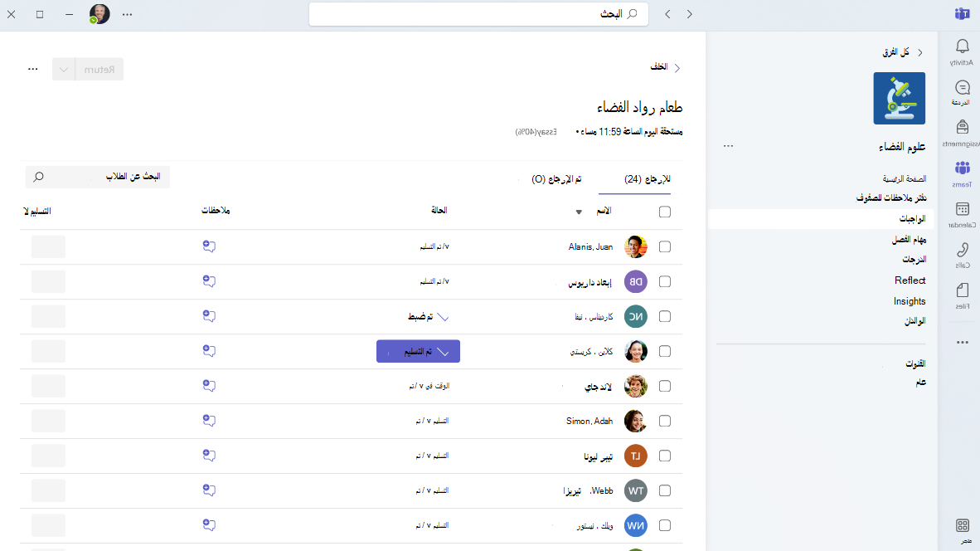Click search magnifier in student search box
Image resolution: width=980 pixels, height=551 pixels.
tap(39, 177)
